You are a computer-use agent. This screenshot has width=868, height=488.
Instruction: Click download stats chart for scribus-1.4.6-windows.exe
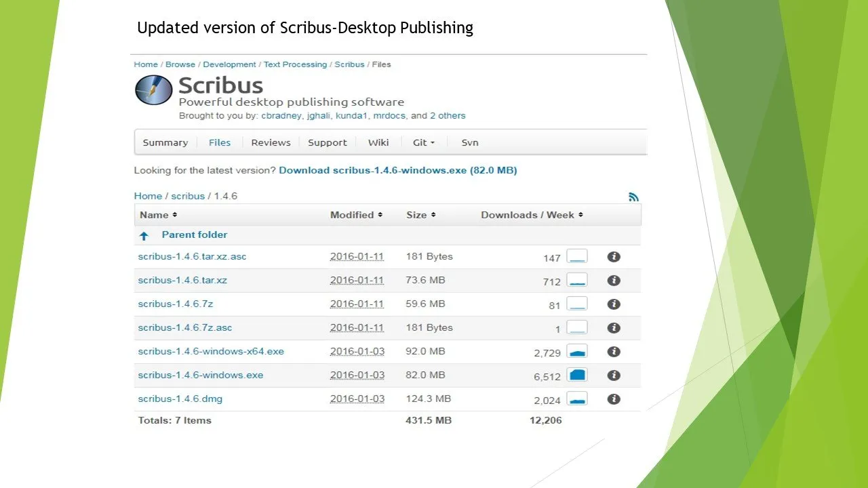(577, 375)
